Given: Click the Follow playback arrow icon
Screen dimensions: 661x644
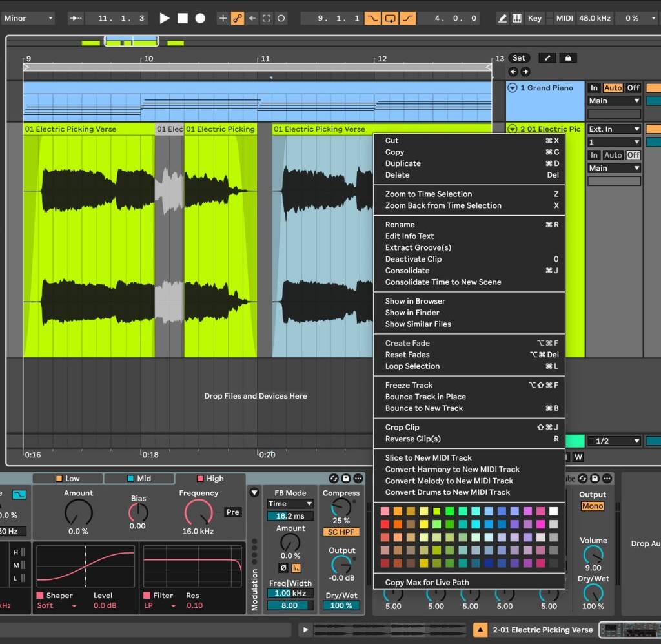Looking at the screenshot, I should click(252, 17).
